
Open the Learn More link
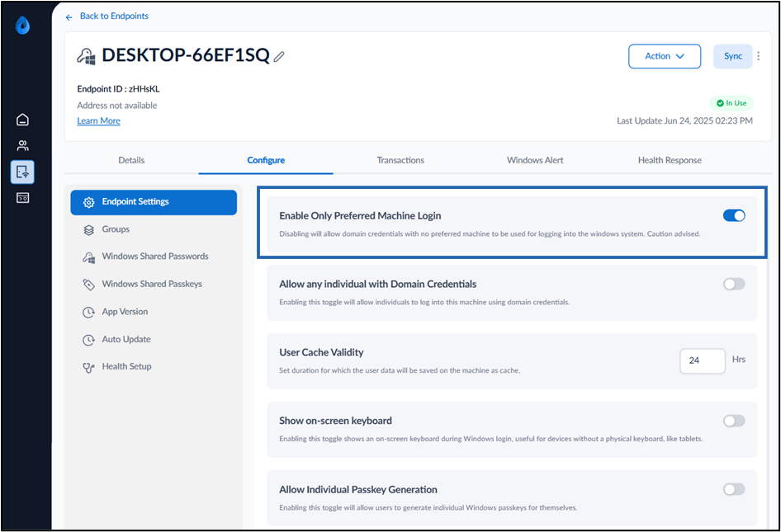(98, 121)
